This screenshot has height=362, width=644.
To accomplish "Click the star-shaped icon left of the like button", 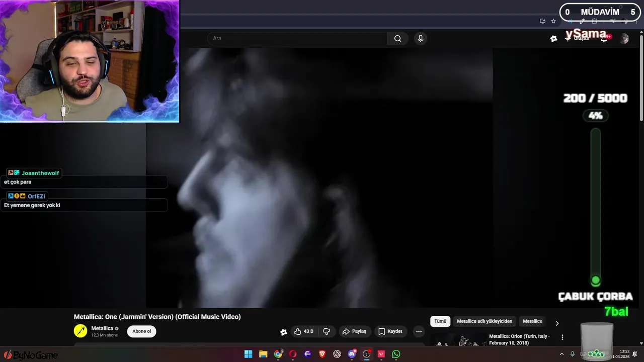I will (284, 332).
